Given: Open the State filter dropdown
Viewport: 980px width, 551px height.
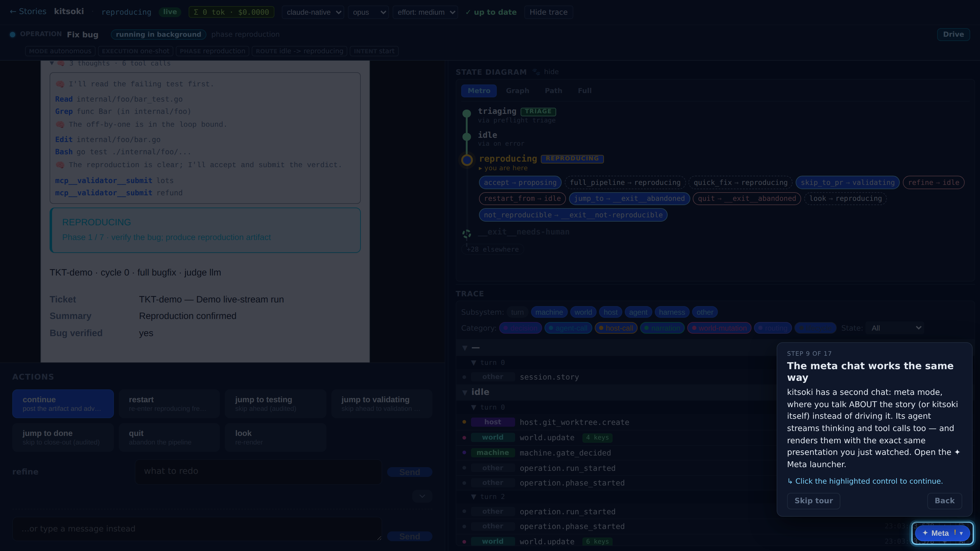Looking at the screenshot, I should pyautogui.click(x=895, y=328).
